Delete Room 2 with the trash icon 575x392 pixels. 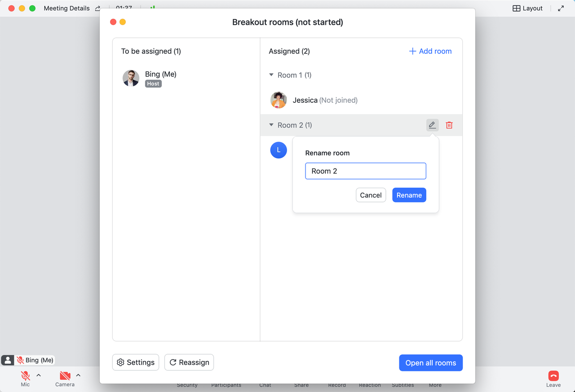449,125
